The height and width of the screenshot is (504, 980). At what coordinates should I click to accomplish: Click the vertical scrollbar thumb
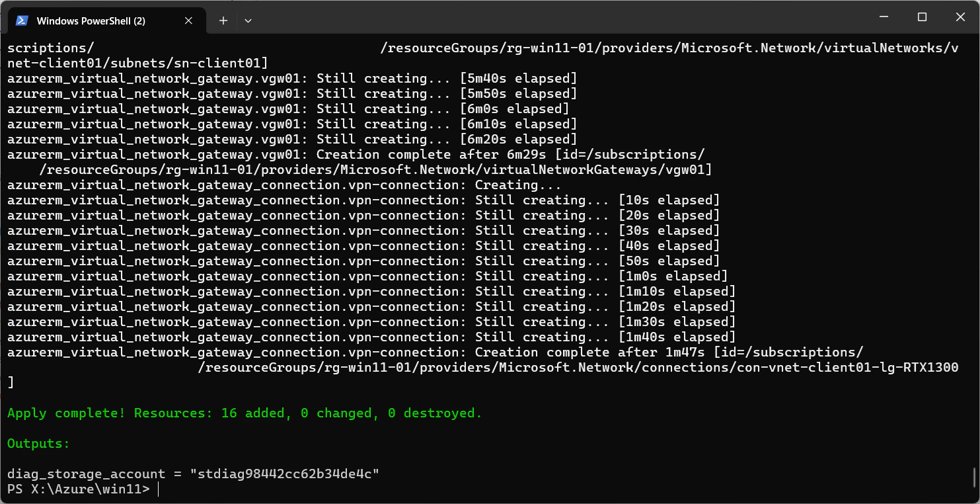975,477
